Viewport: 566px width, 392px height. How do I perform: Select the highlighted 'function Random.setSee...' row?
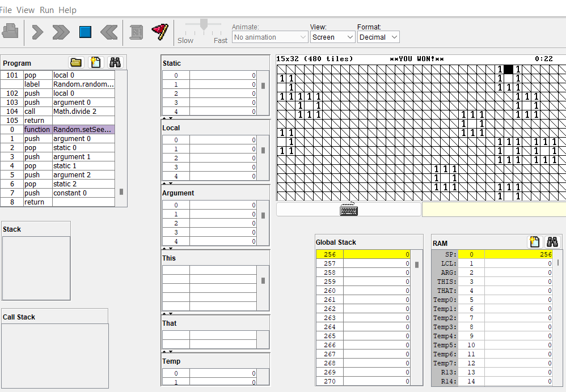click(58, 130)
